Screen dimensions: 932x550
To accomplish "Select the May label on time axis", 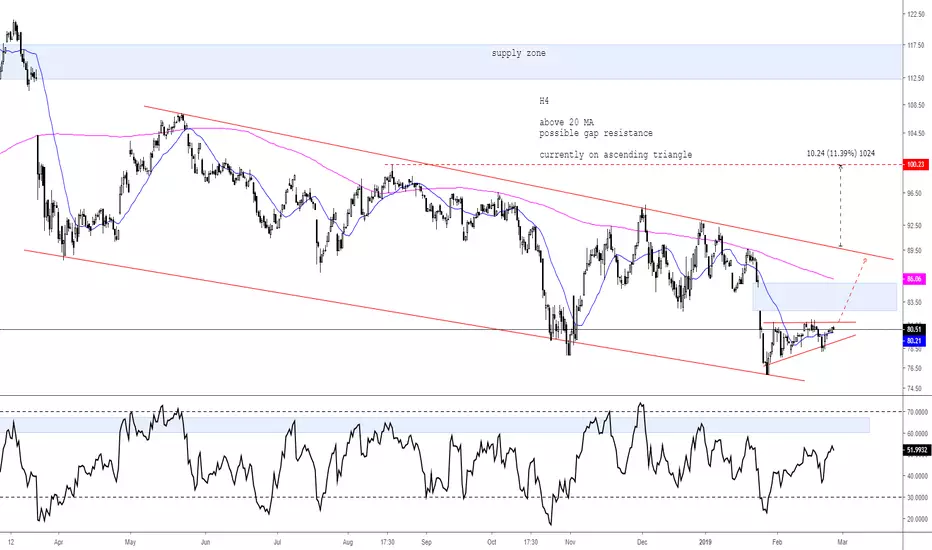I will coord(130,542).
